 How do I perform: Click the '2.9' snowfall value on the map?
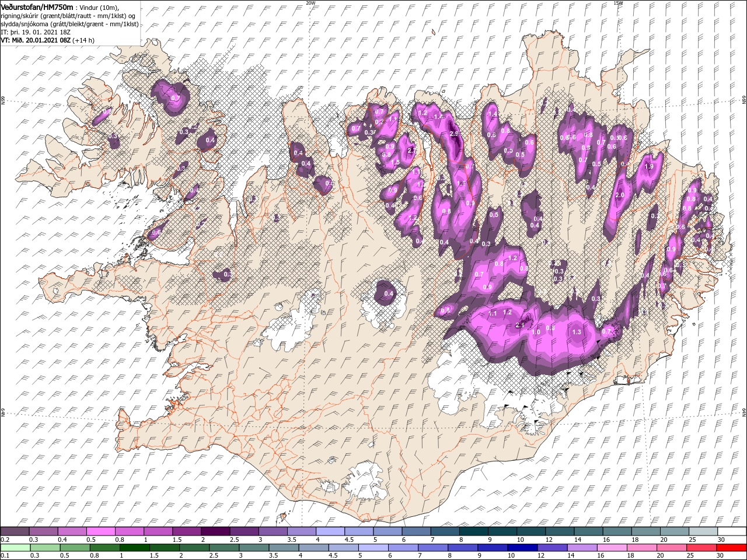click(x=455, y=134)
